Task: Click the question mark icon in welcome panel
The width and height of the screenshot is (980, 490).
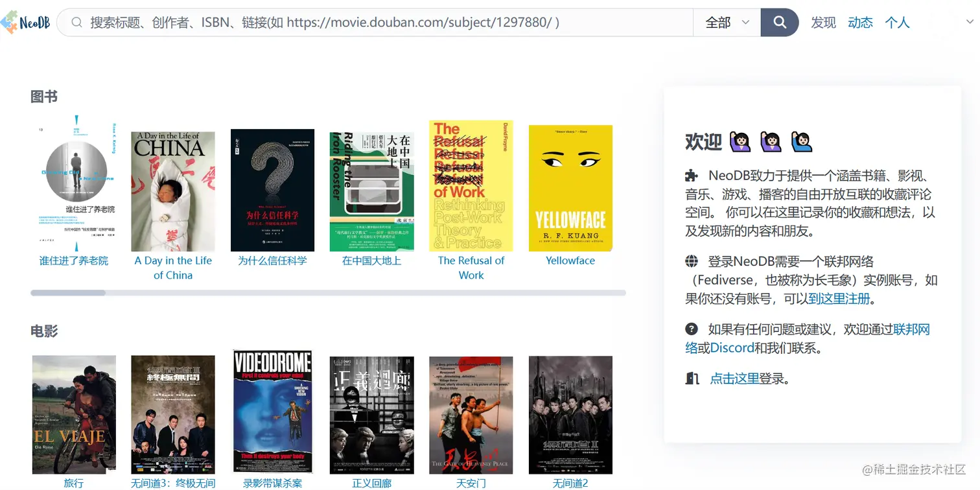Action: click(x=692, y=329)
